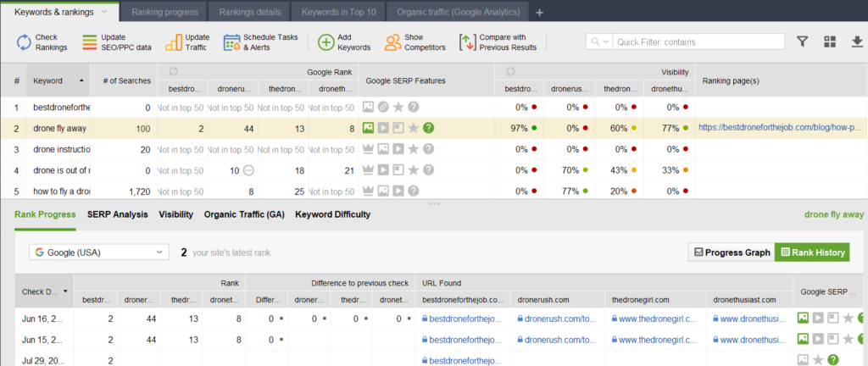This screenshot has width=868, height=366.
Task: Click the Update Traffic toolbar button
Action: pyautogui.click(x=187, y=42)
